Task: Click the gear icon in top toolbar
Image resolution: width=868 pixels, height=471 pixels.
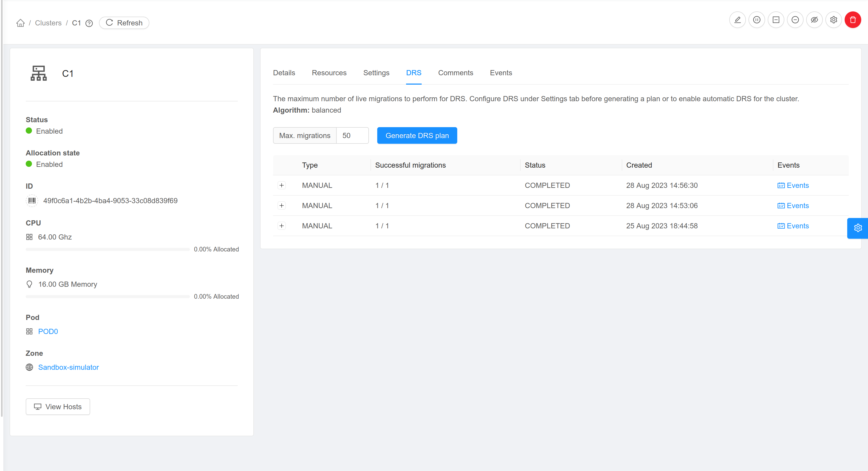Action: tap(833, 20)
